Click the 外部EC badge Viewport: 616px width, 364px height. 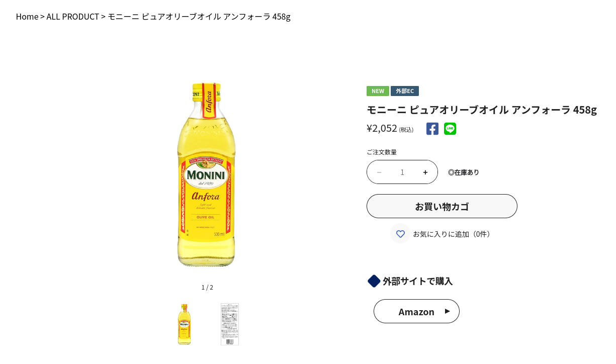405,91
